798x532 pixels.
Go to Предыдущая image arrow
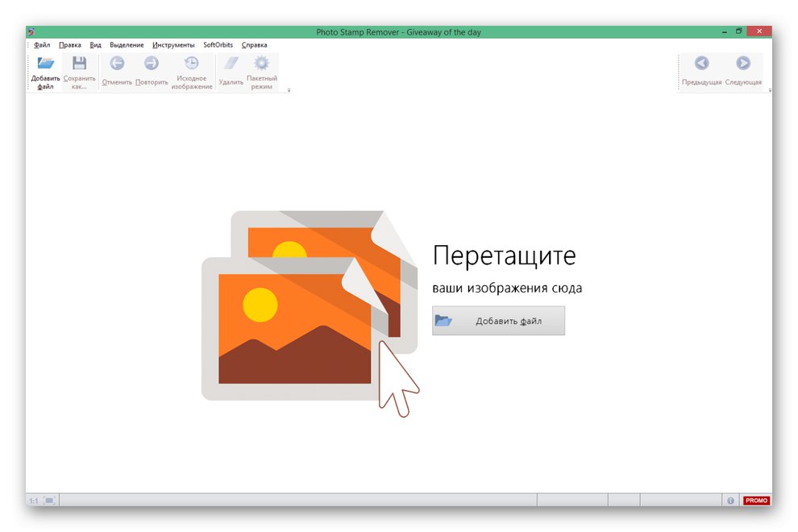702,64
